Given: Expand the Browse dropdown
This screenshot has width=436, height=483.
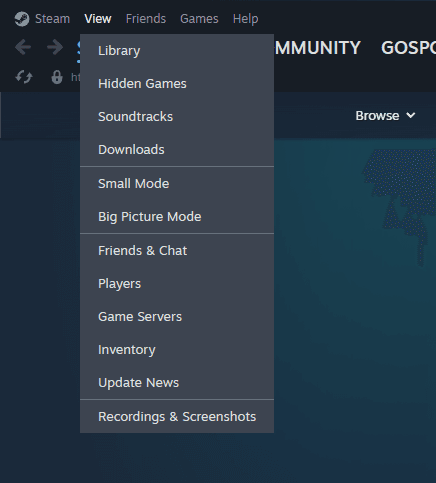Looking at the screenshot, I should coord(385,116).
